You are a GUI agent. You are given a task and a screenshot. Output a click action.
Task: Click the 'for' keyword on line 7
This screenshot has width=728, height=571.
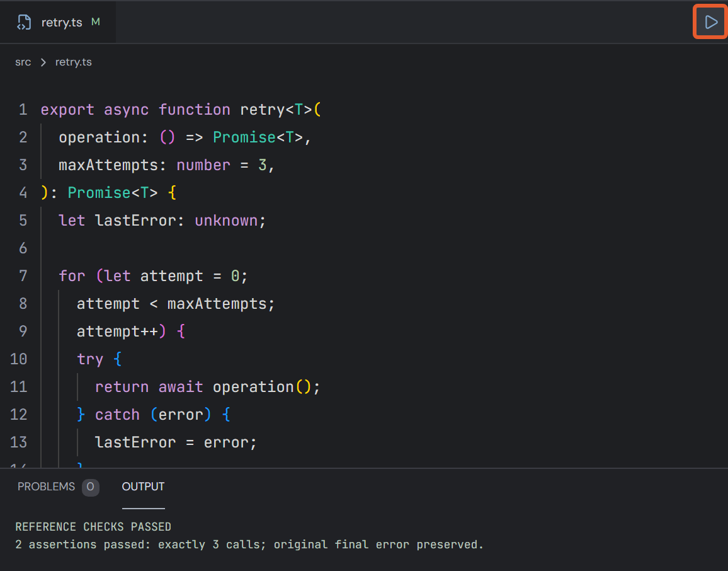[72, 276]
